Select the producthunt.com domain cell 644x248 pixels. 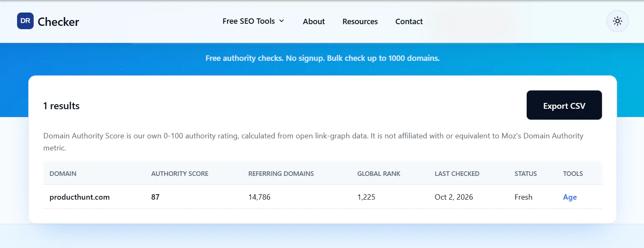(x=79, y=197)
